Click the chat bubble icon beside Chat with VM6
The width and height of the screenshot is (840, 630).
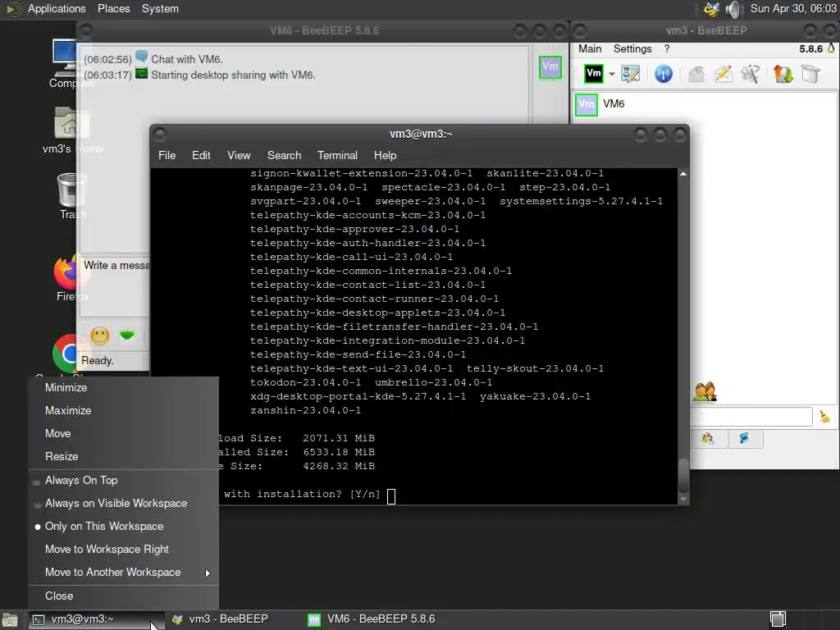[x=141, y=57]
